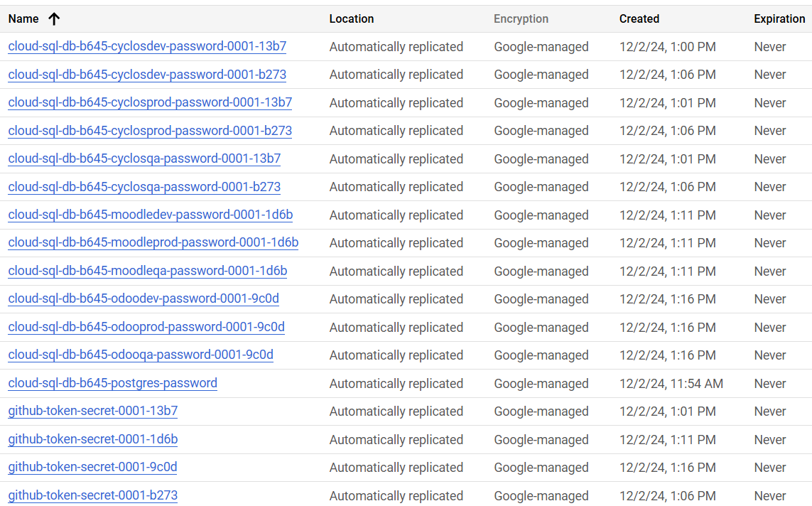Click Automatically replicated in odooqa-password row
This screenshot has width=812, height=506.
point(396,355)
